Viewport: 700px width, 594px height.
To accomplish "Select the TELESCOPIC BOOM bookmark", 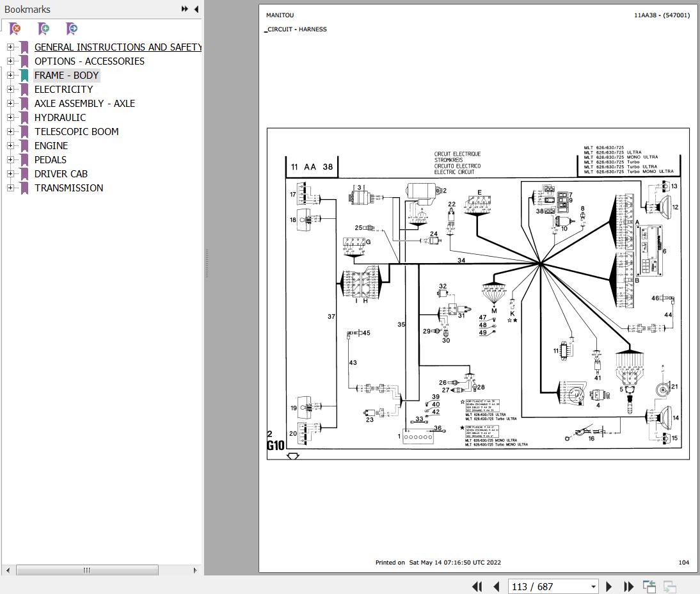I will [76, 131].
